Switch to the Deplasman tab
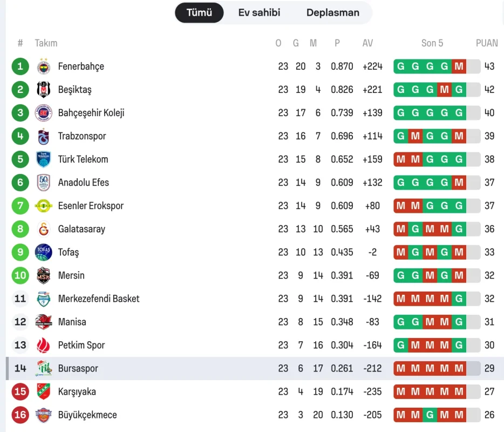Screen dimensions: 504x432 point(333,12)
